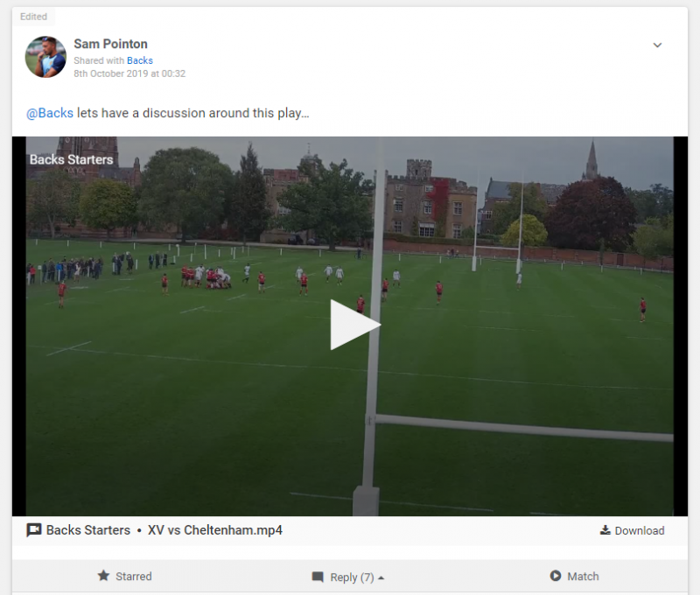The height and width of the screenshot is (595, 700).
Task: Open the XV vs Cheltenham.mp4 file name
Action: click(215, 530)
